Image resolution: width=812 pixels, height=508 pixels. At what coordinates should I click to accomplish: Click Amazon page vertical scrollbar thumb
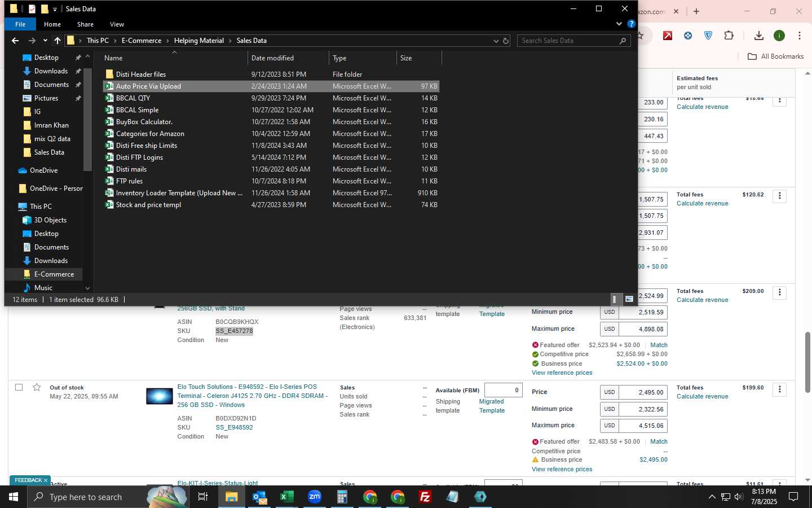807,362
